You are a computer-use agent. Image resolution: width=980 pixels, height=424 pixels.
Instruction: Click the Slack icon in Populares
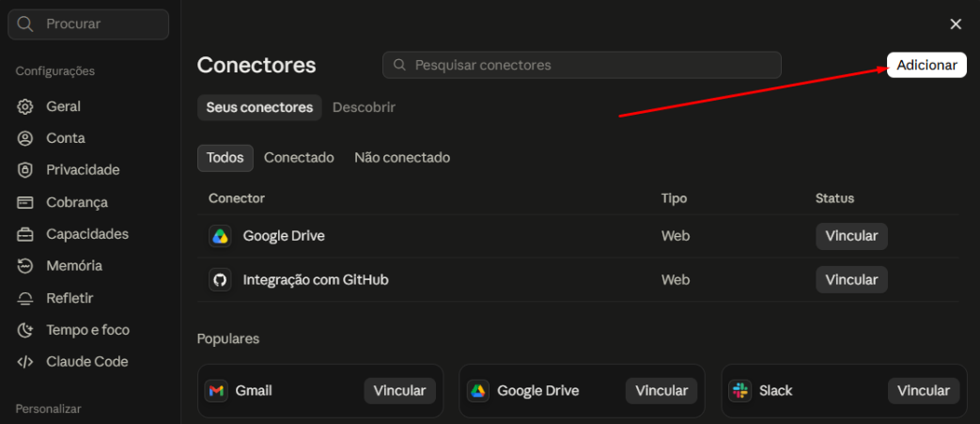point(740,391)
